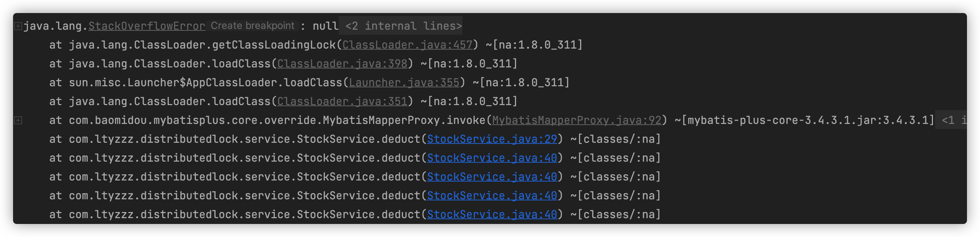Image resolution: width=980 pixels, height=237 pixels.
Task: Expand the fold icon beside MybatisMapperProxy.invoke line
Action: coord(18,120)
